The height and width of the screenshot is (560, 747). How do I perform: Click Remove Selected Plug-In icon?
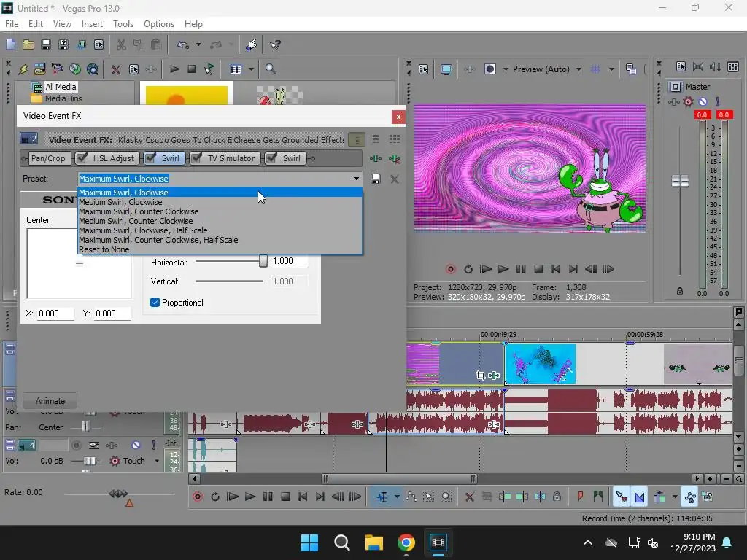tap(395, 158)
